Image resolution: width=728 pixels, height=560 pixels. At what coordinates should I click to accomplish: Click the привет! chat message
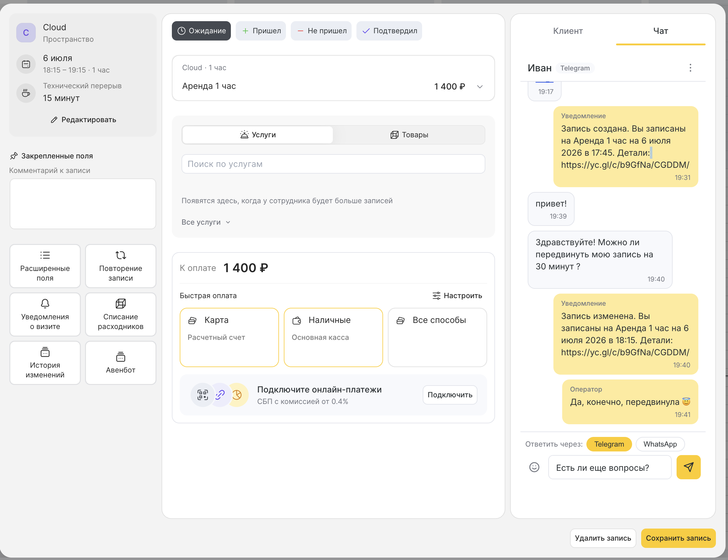(551, 209)
